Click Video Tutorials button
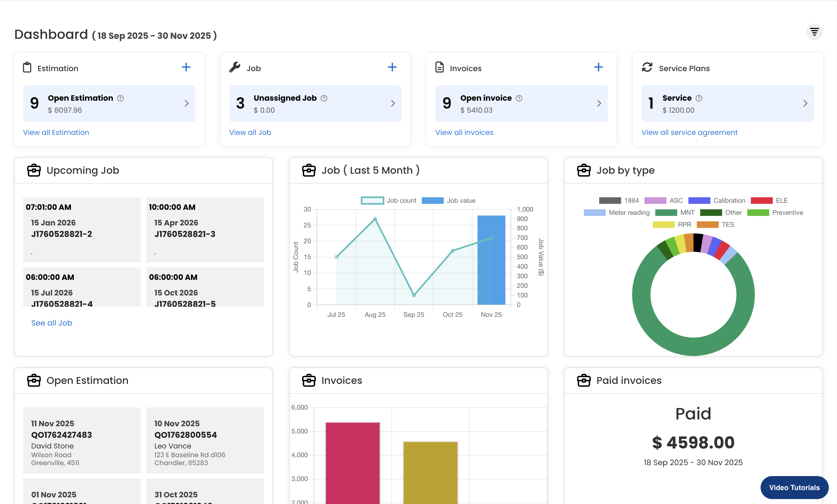The height and width of the screenshot is (504, 837). [x=794, y=487]
